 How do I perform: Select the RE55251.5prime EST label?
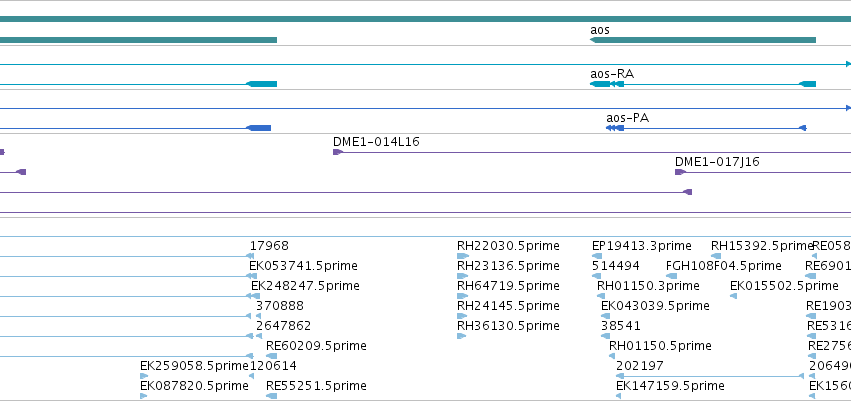316,386
